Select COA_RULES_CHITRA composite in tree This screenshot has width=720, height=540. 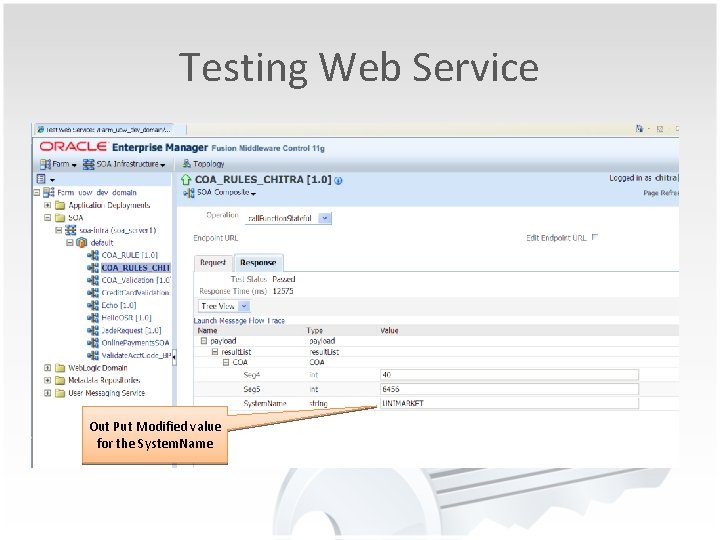coord(135,267)
